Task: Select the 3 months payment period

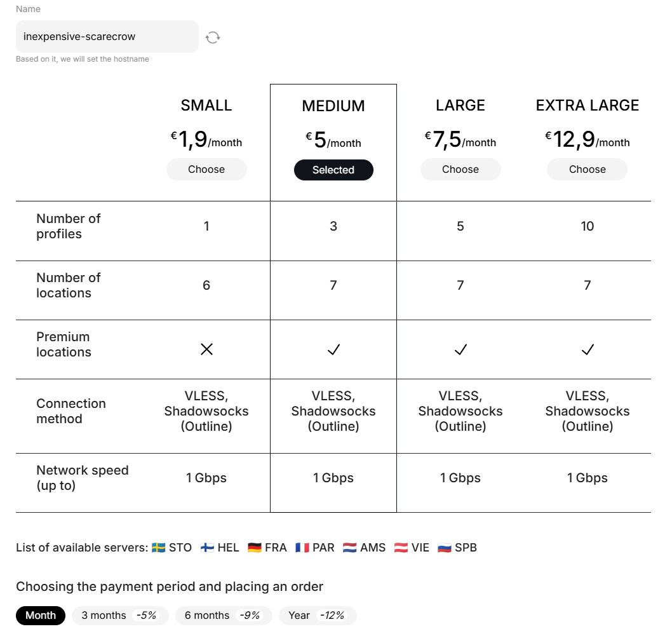Action: [119, 616]
